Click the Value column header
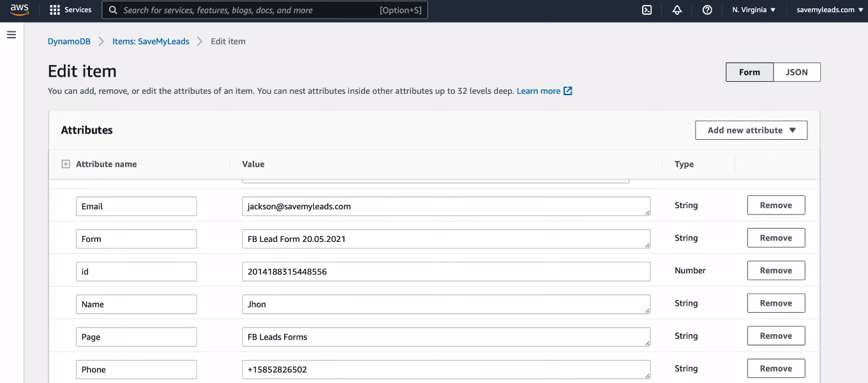Screen dimensions: 868x383 pos(253,164)
